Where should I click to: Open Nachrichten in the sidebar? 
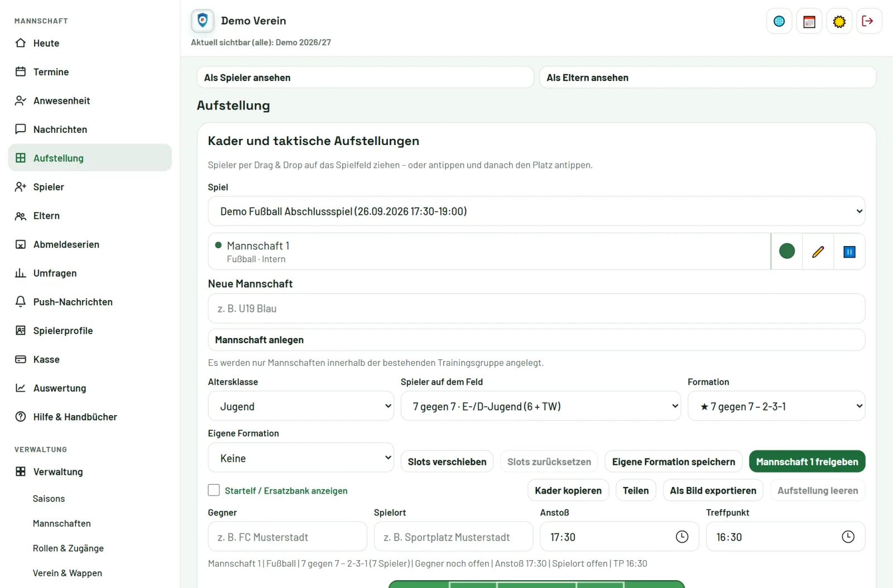[90, 129]
